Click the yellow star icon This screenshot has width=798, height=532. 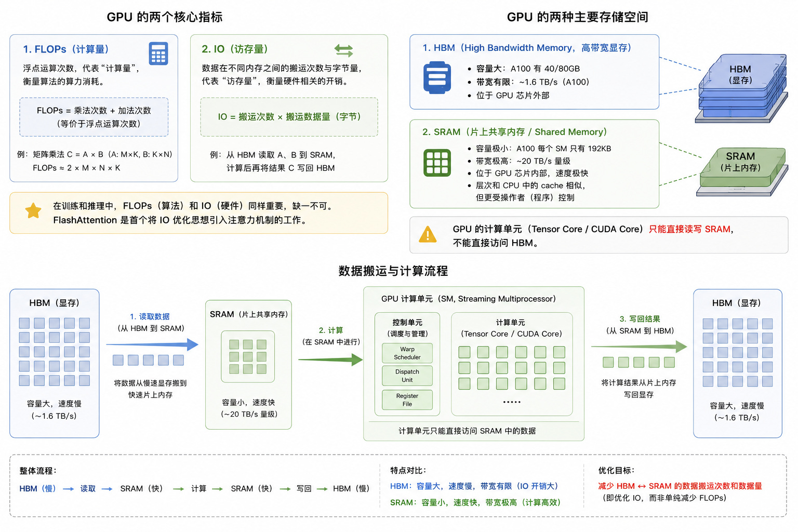(x=33, y=210)
